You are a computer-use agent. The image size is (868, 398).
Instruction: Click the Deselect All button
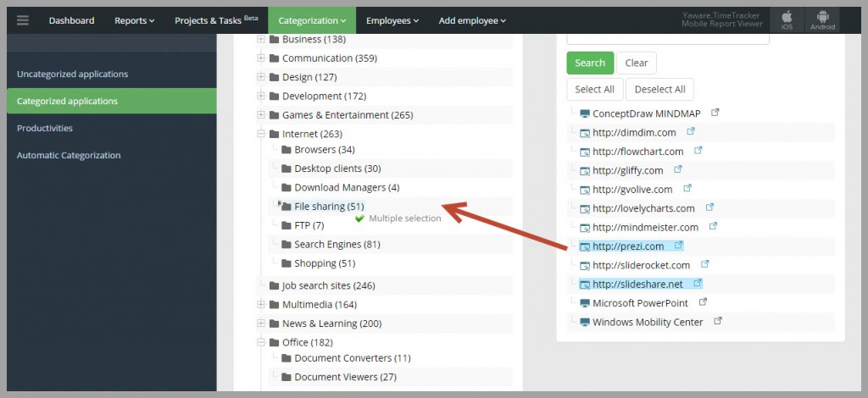coord(659,90)
